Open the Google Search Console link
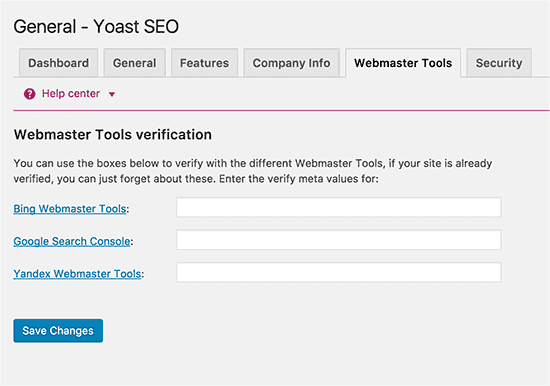Viewport: 550px width, 386px height. (x=72, y=241)
